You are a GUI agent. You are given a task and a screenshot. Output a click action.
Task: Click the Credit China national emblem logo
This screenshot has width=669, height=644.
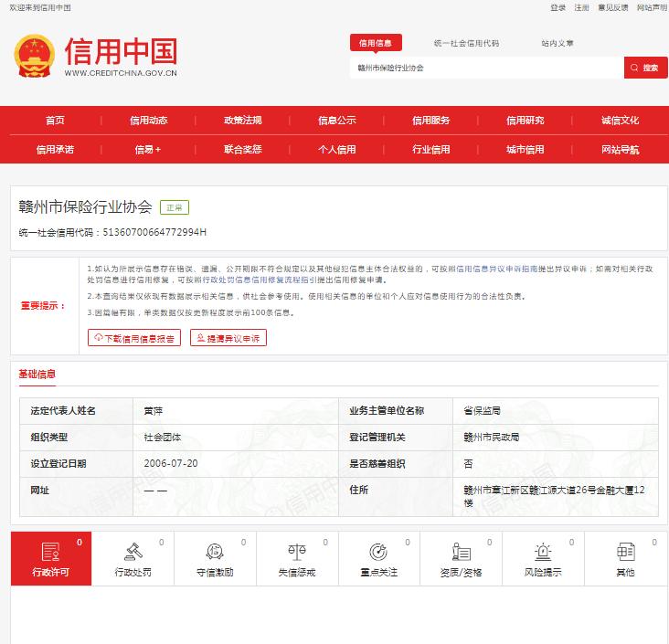click(x=34, y=57)
